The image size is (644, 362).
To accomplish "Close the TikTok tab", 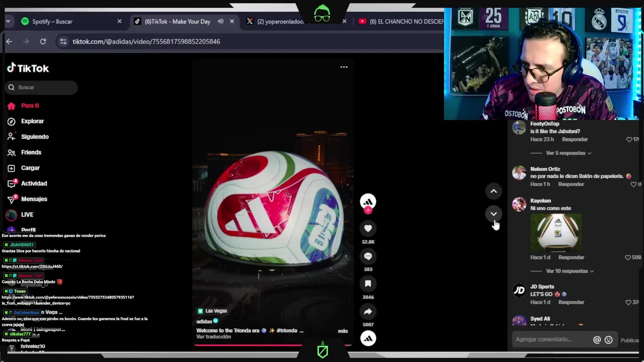I will [x=231, y=21].
